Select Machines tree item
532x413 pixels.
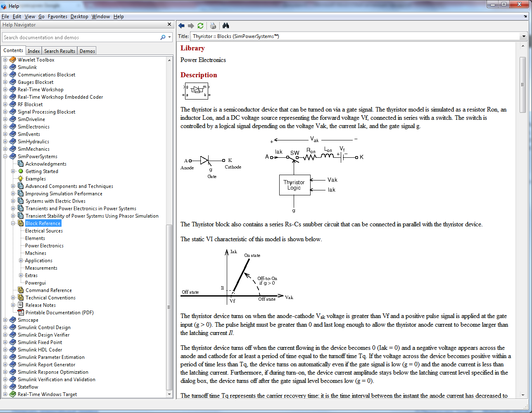[36, 253]
